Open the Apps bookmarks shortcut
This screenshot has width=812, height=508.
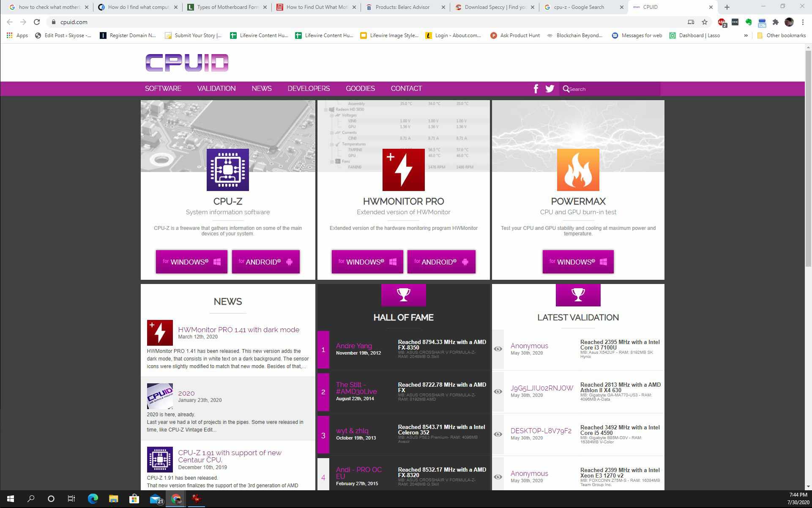pyautogui.click(x=17, y=36)
